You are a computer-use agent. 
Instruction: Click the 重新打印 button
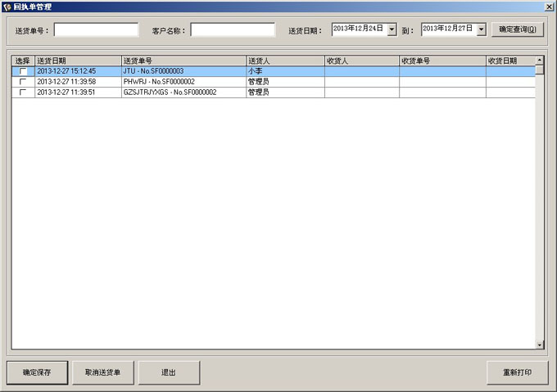(x=517, y=372)
